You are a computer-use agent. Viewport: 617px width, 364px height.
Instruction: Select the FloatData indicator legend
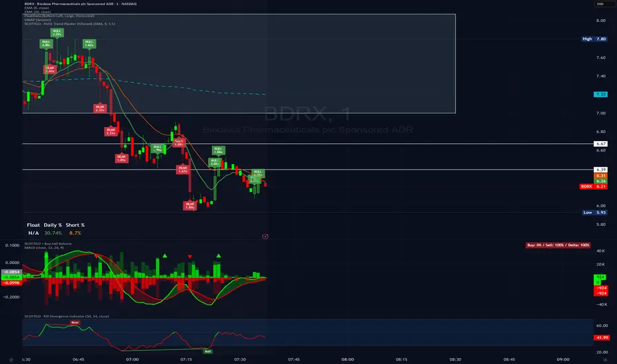59,16
